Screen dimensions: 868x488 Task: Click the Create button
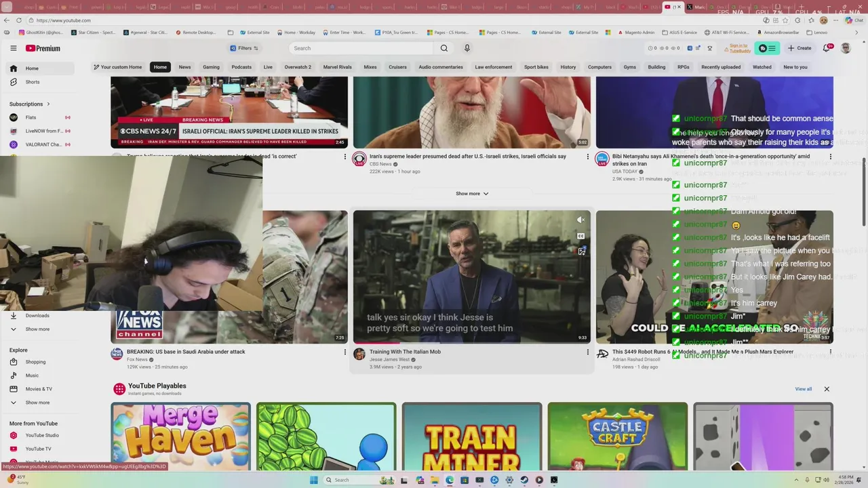tap(800, 48)
